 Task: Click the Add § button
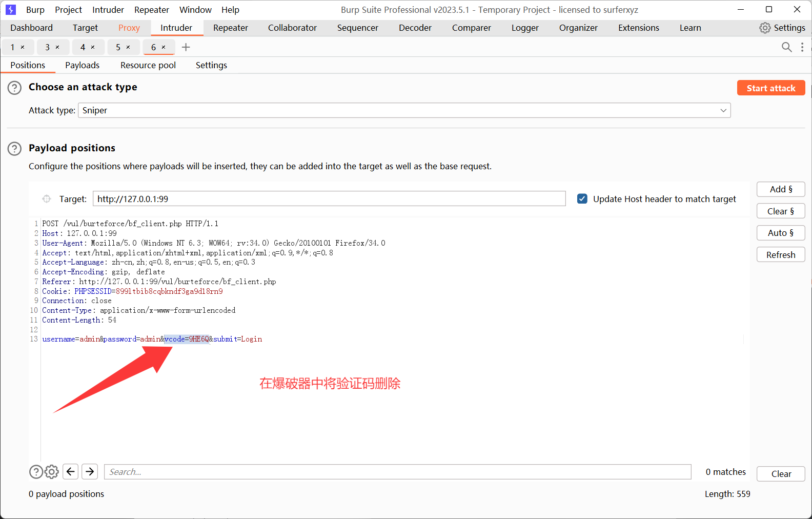[x=781, y=189]
